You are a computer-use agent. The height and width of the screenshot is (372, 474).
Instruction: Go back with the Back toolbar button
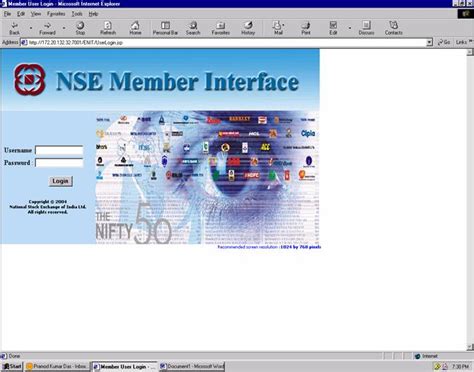[14, 28]
